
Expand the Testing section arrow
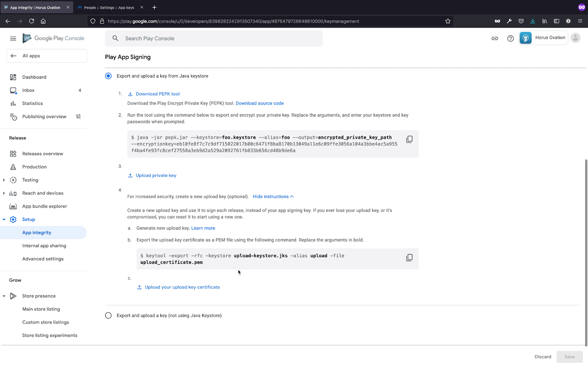4,180
